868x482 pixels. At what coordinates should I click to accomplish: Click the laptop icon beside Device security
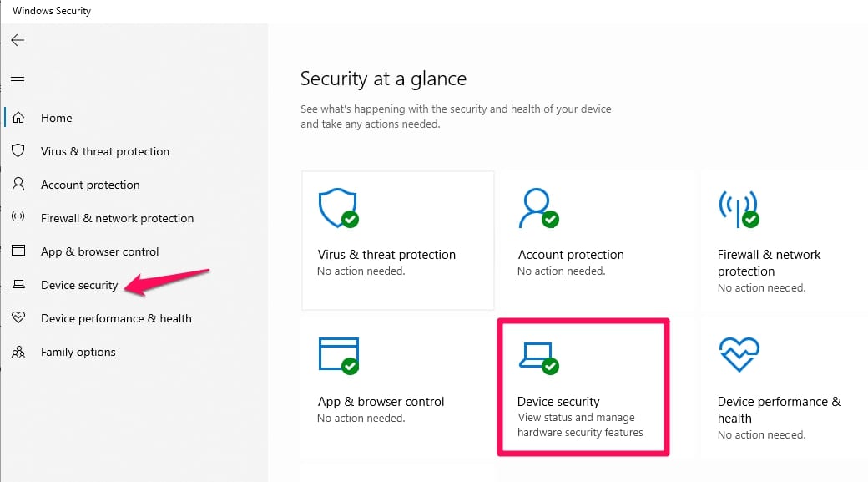click(x=18, y=284)
